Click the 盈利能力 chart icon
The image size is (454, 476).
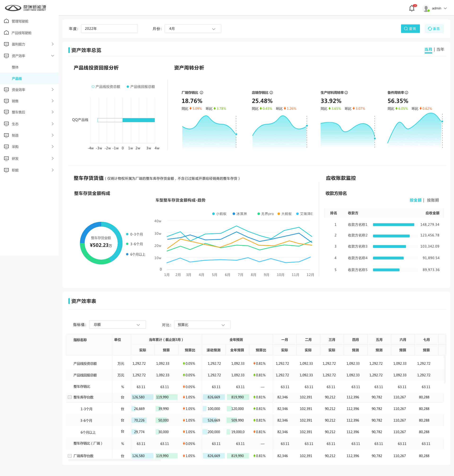click(x=7, y=44)
